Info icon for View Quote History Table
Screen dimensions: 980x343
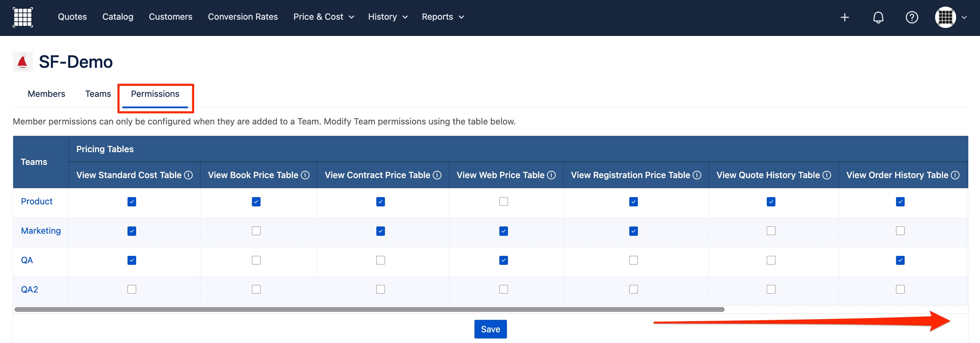pyautogui.click(x=826, y=175)
